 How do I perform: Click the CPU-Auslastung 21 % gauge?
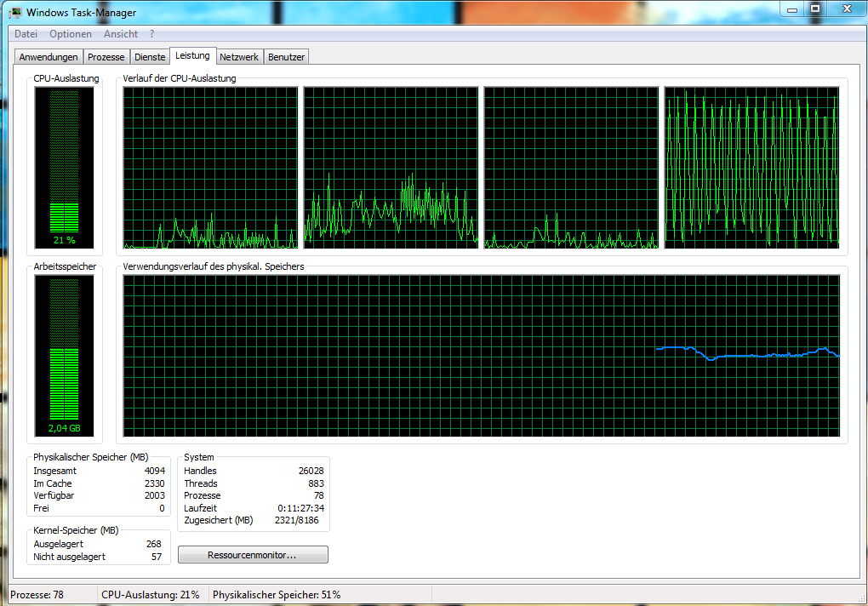pos(64,168)
